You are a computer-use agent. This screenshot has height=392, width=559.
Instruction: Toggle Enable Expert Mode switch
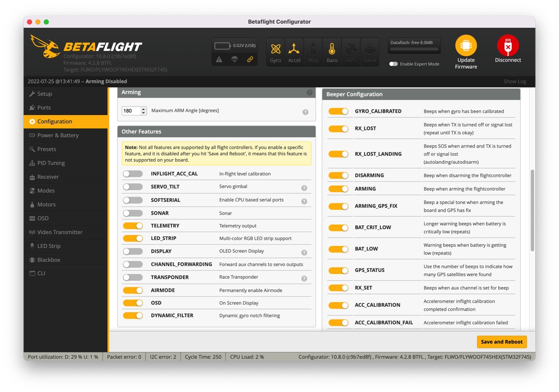click(393, 64)
